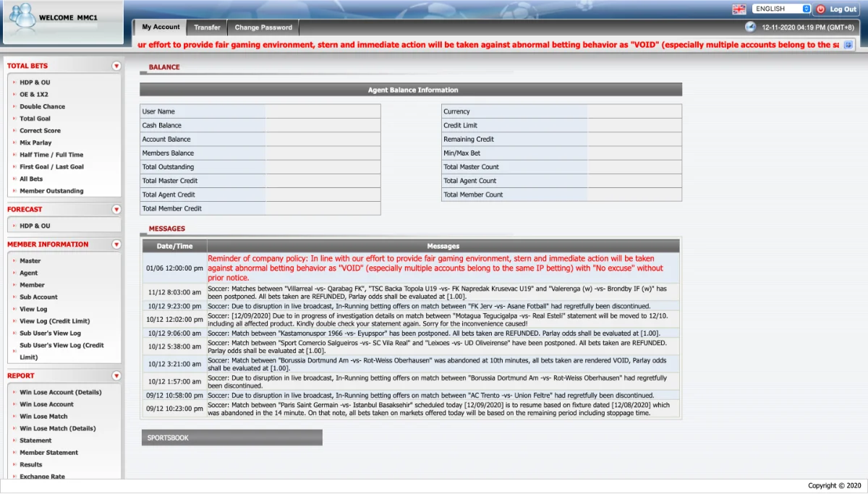Viewport: 868px width, 494px height.
Task: Open Correct Score bets
Action: [40, 131]
